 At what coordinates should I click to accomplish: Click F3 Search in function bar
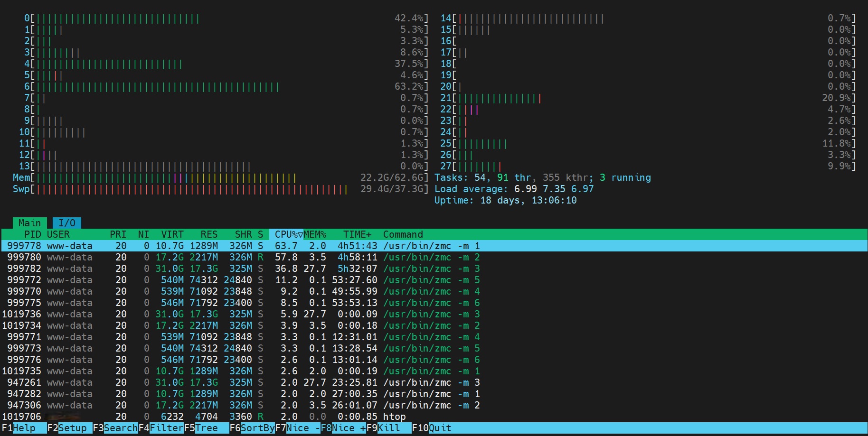(x=115, y=428)
